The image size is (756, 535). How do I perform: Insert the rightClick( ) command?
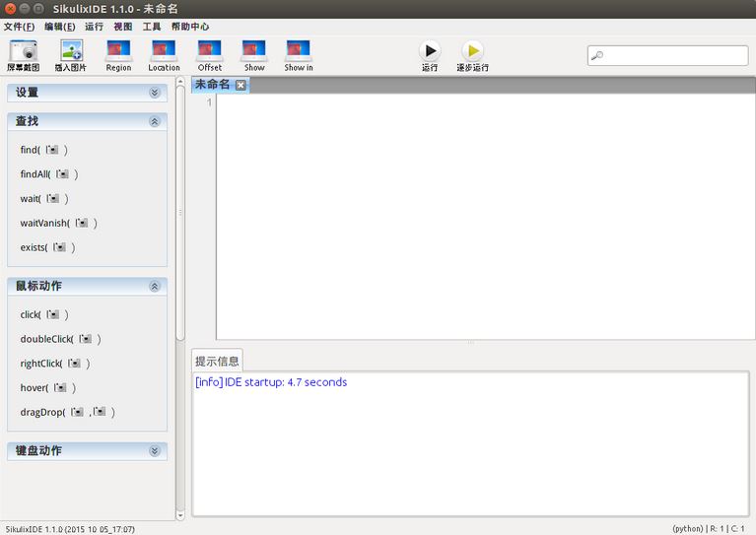pyautogui.click(x=55, y=364)
